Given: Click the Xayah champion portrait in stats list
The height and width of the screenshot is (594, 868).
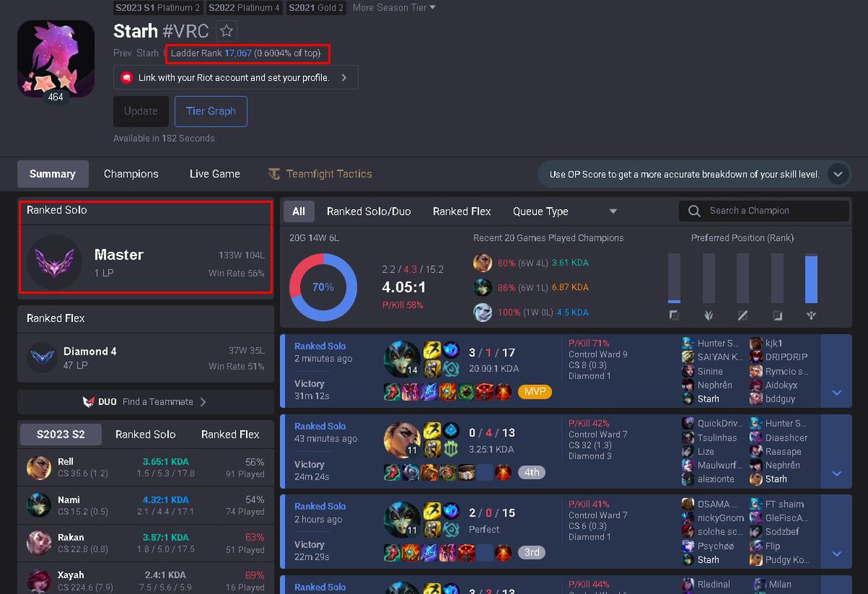Looking at the screenshot, I should tap(38, 581).
